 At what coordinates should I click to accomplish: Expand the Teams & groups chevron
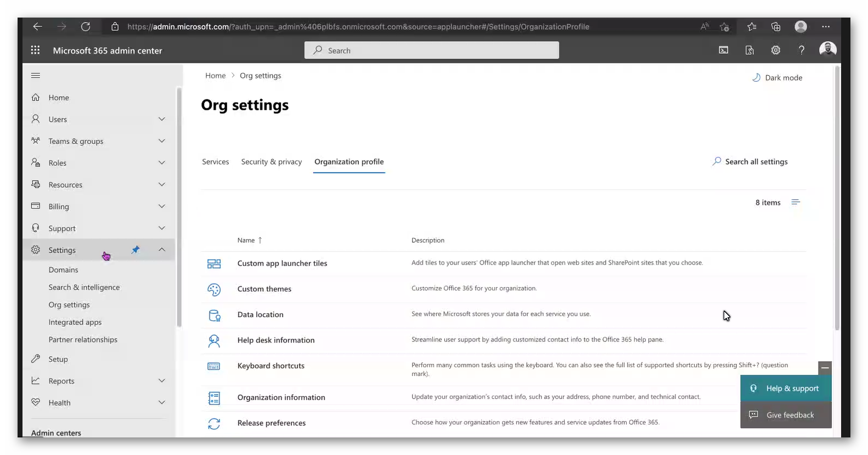coord(162,141)
